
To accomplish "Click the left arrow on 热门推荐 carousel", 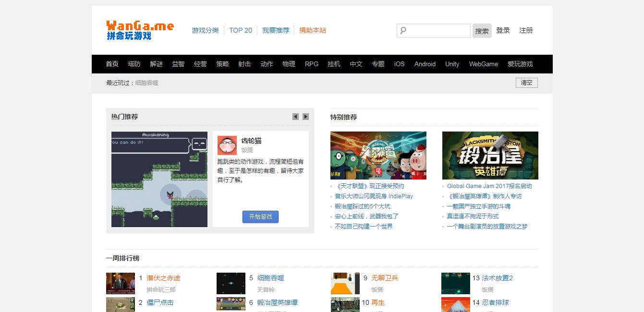I will coord(295,116).
